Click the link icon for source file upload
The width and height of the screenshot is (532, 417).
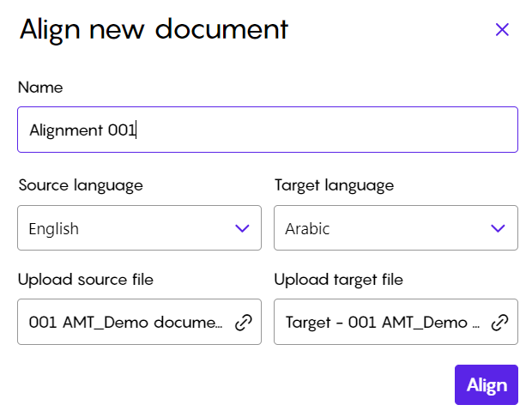(244, 323)
